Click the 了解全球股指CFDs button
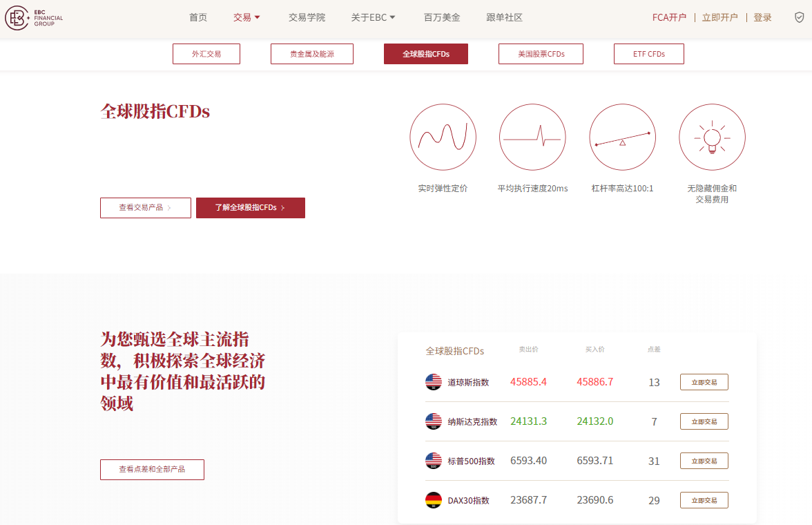The height and width of the screenshot is (525, 812). (251, 208)
